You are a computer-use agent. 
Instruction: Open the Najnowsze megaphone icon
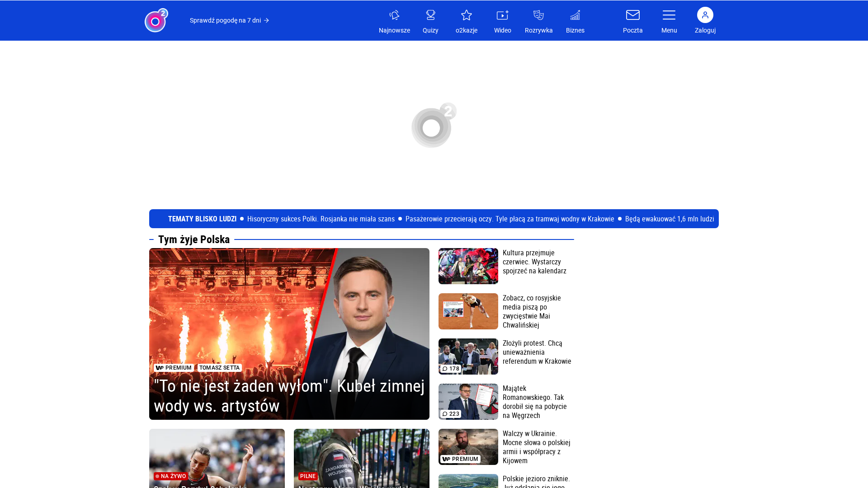click(x=394, y=15)
